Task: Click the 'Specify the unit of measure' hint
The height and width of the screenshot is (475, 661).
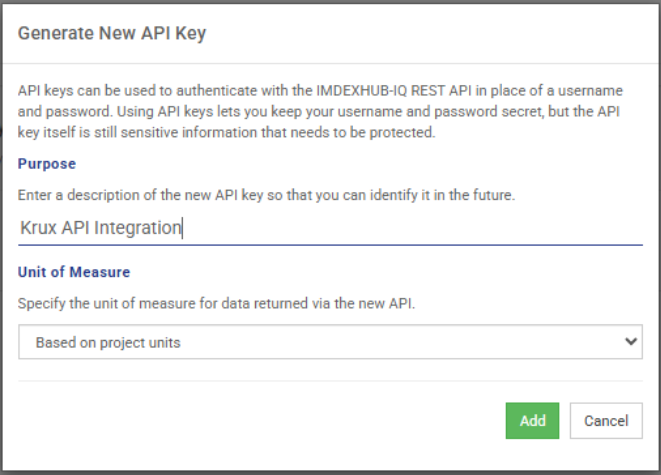Action: click(x=218, y=304)
